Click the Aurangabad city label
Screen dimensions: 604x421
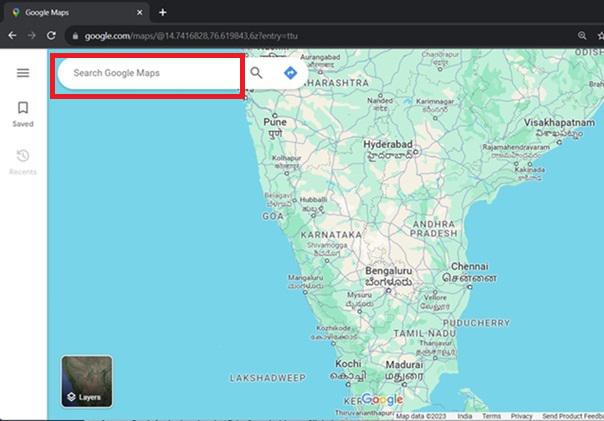pyautogui.click(x=320, y=57)
